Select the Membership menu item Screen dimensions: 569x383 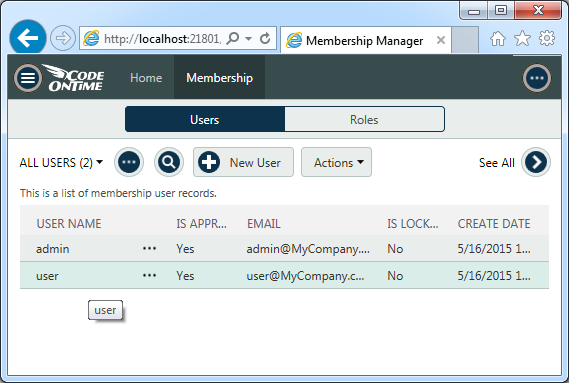point(220,78)
